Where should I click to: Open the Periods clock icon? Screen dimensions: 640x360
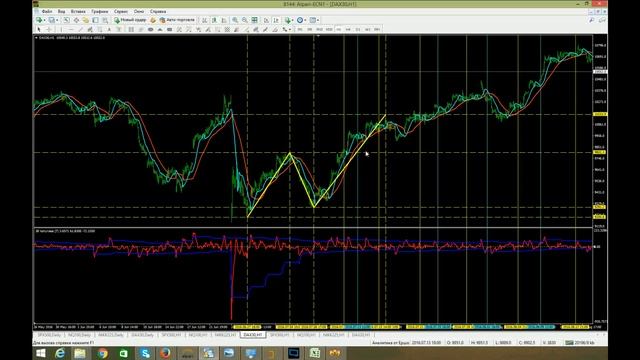pos(300,20)
